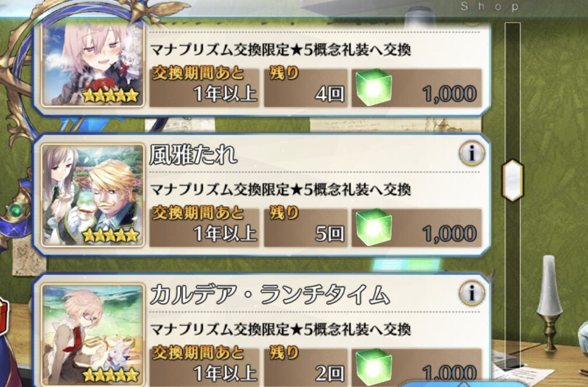The width and height of the screenshot is (588, 387).
Task: Click the Shop header label
Action: [489, 6]
